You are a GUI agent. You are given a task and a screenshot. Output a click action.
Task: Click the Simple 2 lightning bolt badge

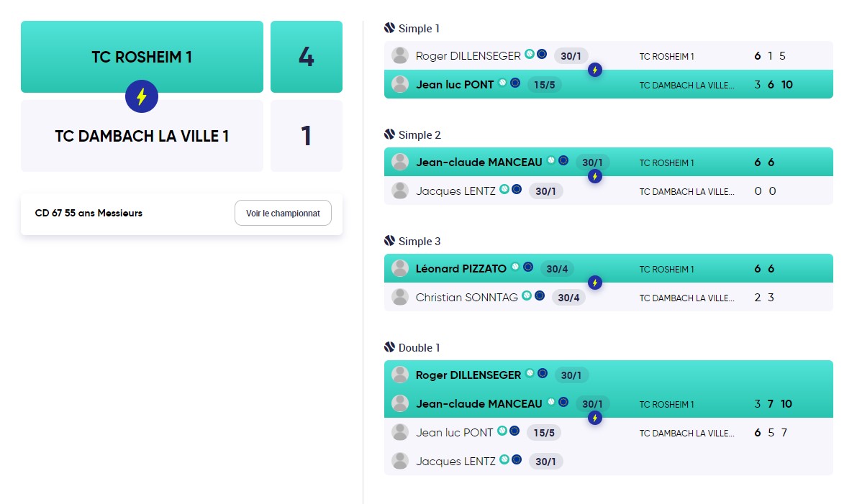coord(594,176)
